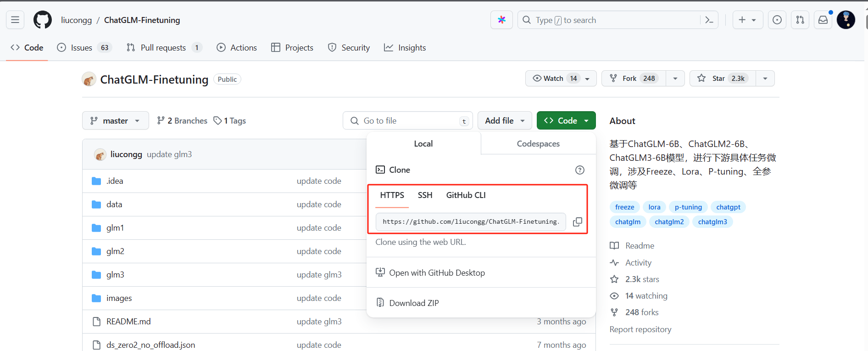Copy the HTTPS clone URL
868x351 pixels.
pyautogui.click(x=578, y=221)
